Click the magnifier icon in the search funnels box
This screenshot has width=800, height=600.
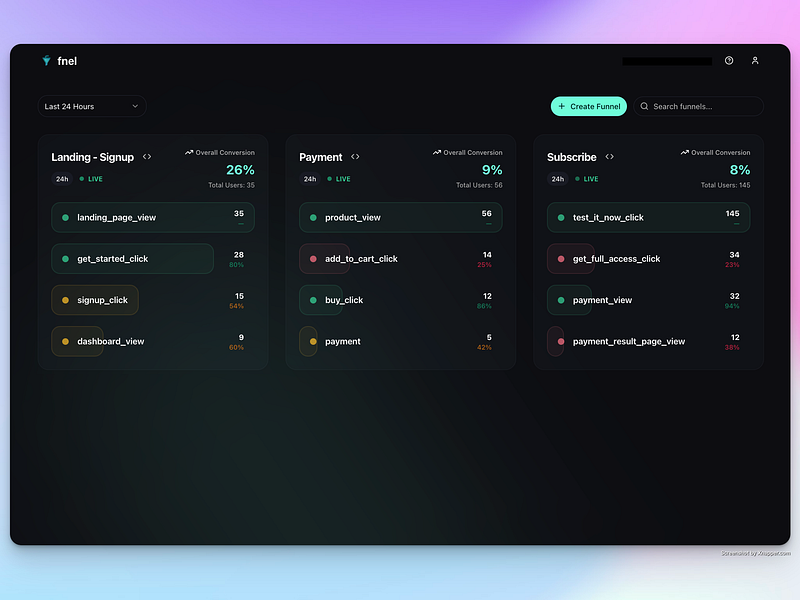[x=644, y=106]
